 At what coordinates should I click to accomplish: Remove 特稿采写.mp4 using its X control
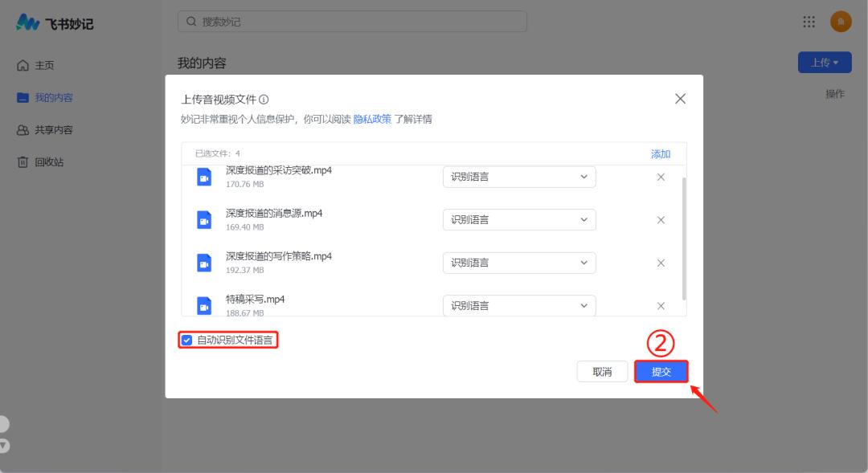[x=661, y=305]
